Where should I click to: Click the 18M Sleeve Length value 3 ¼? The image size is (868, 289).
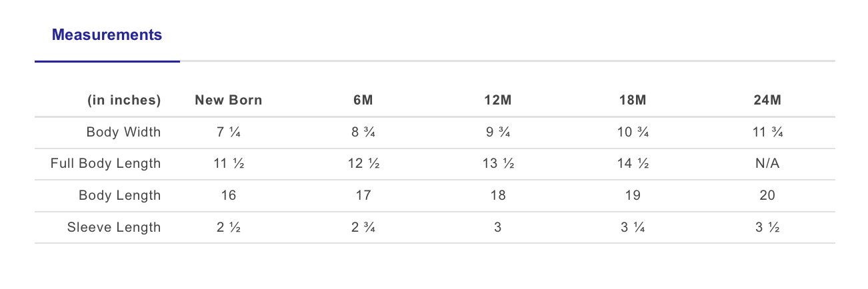click(x=633, y=227)
